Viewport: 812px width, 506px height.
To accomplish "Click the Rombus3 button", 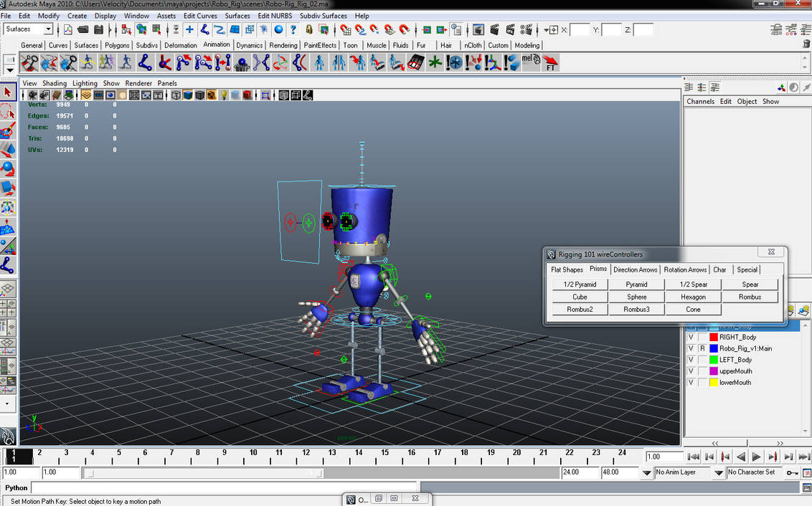I will click(636, 310).
